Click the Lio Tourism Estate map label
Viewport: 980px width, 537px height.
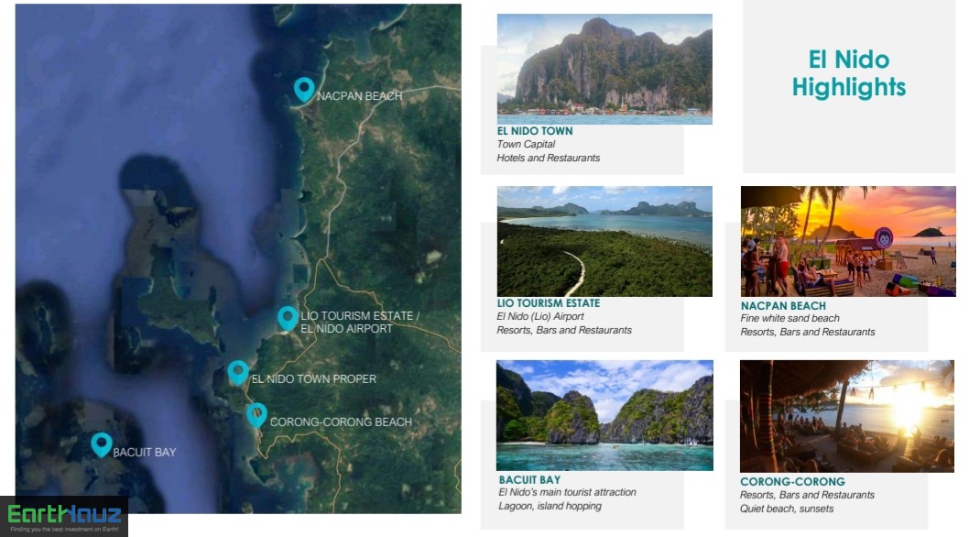click(360, 322)
